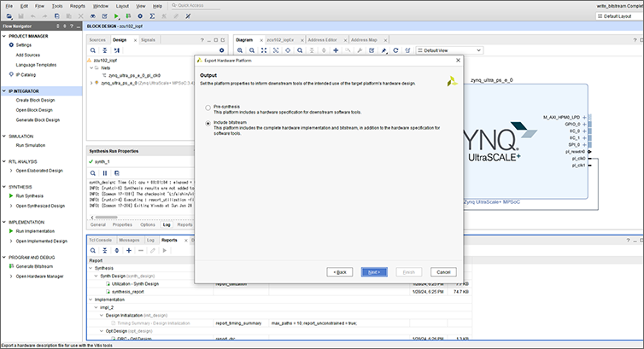This screenshot has height=349, width=644.
Task: Click pause icon in Synthesis Run log
Action: point(105,173)
